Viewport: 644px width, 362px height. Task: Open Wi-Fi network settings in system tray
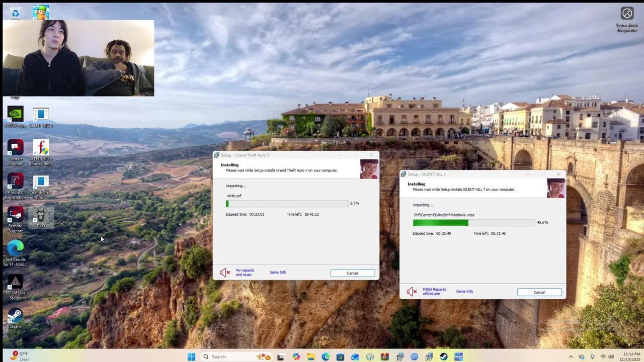pyautogui.click(x=603, y=357)
